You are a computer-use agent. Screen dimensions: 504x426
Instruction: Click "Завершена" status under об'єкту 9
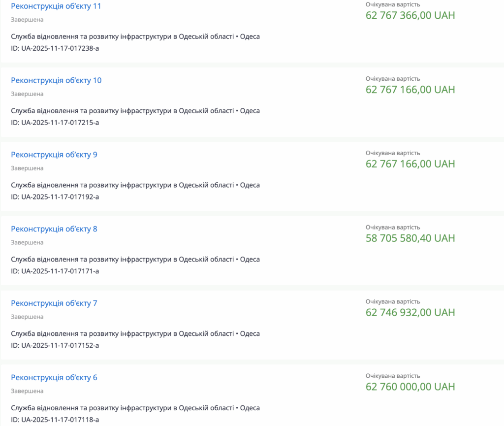coord(27,168)
